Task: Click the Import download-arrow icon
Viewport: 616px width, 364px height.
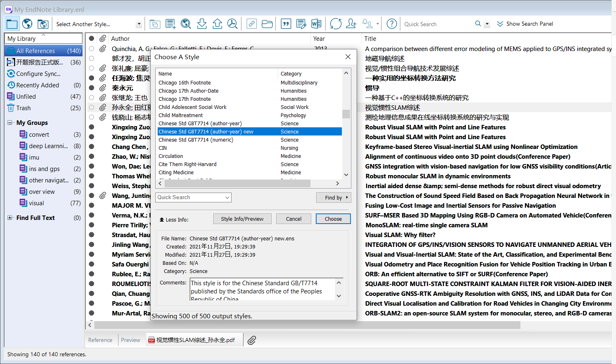Action: coord(202,24)
